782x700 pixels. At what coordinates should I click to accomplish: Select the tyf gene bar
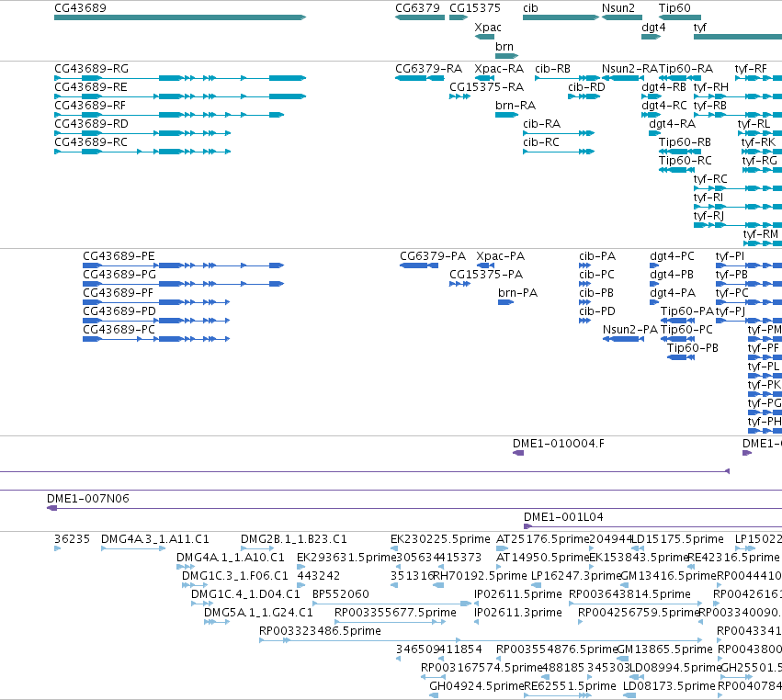click(738, 37)
